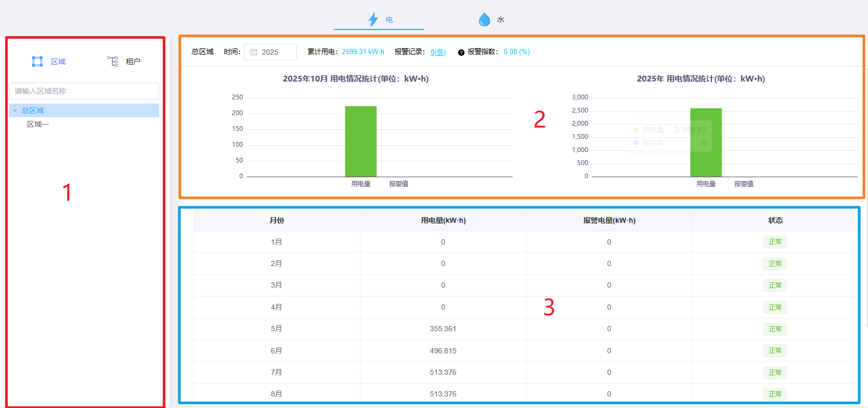
Task: Click the 正常 tag in the 1月 row
Action: 775,242
